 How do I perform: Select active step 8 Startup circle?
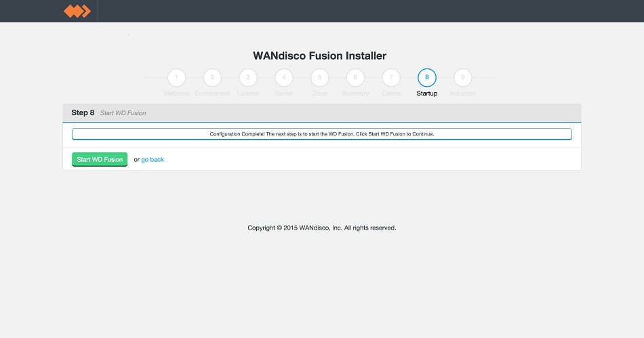point(426,77)
